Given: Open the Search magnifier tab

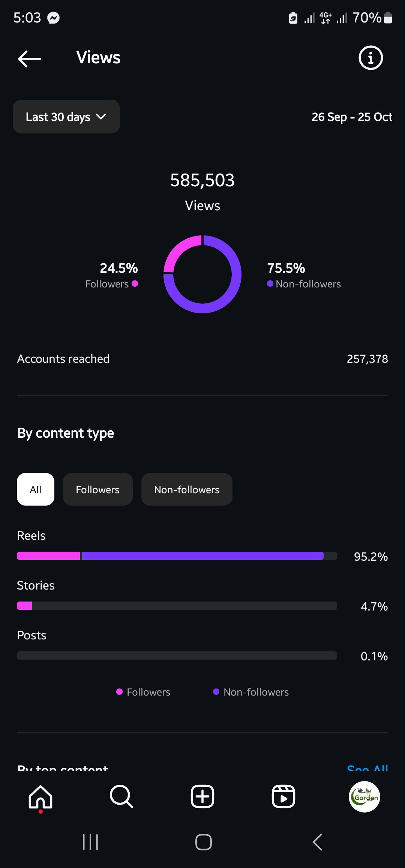Looking at the screenshot, I should click(x=121, y=796).
